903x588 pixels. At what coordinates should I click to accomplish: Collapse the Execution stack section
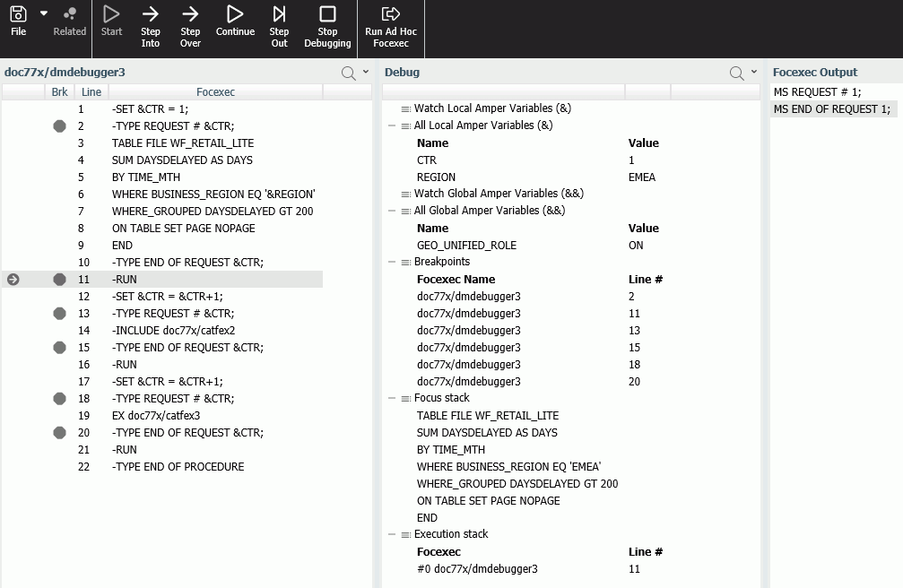[x=392, y=534]
